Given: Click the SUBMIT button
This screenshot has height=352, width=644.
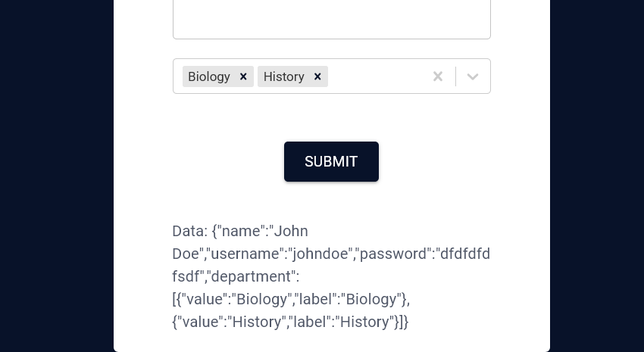Looking at the screenshot, I should (331, 162).
